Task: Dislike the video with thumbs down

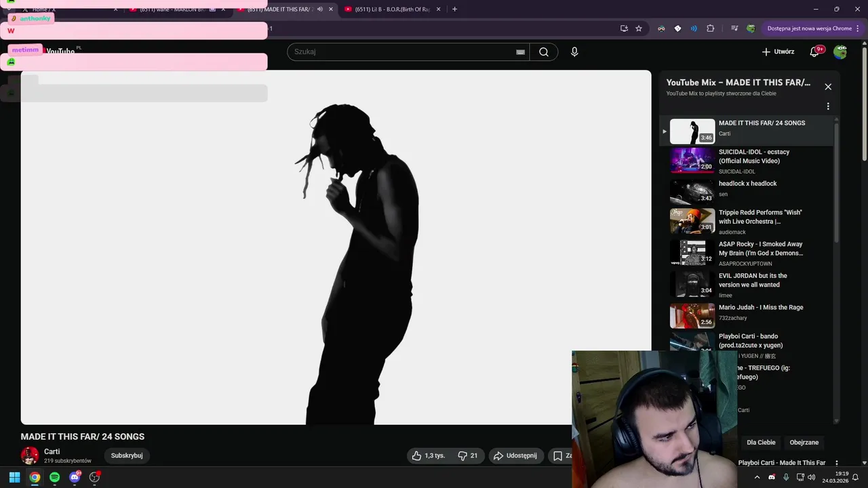Action: coord(468,456)
